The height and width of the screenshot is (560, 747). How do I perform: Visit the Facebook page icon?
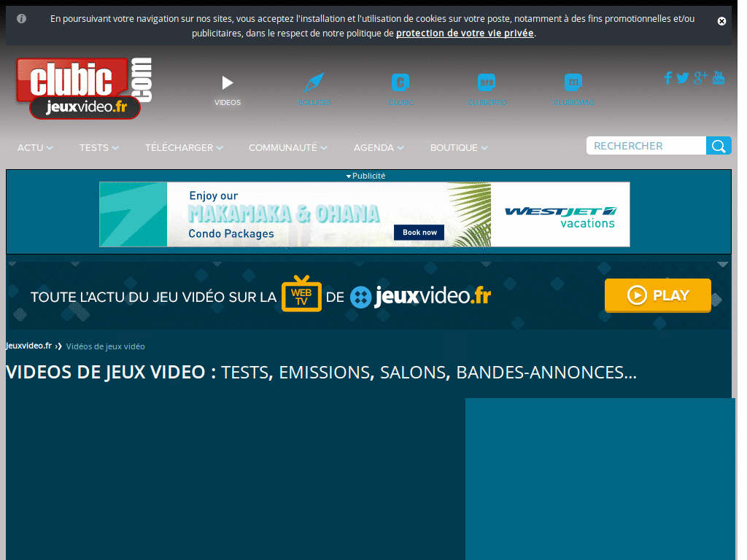[x=668, y=77]
